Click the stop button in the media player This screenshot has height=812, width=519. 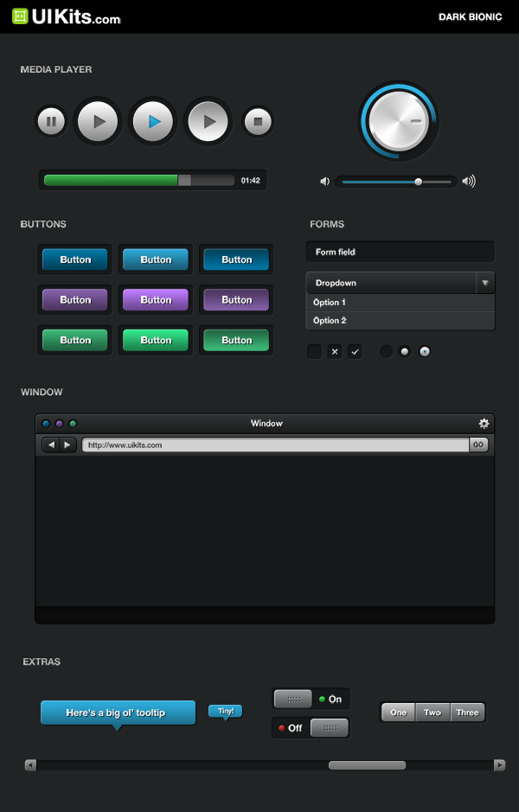[x=258, y=122]
